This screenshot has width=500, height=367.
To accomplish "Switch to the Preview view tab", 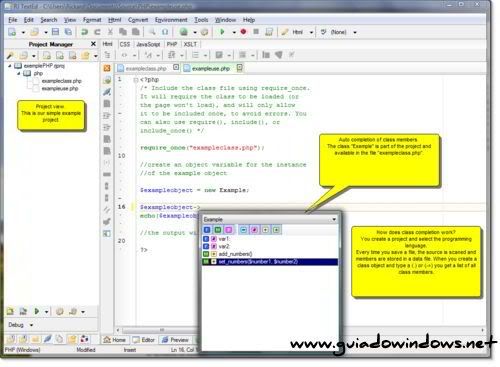I will tap(176, 340).
